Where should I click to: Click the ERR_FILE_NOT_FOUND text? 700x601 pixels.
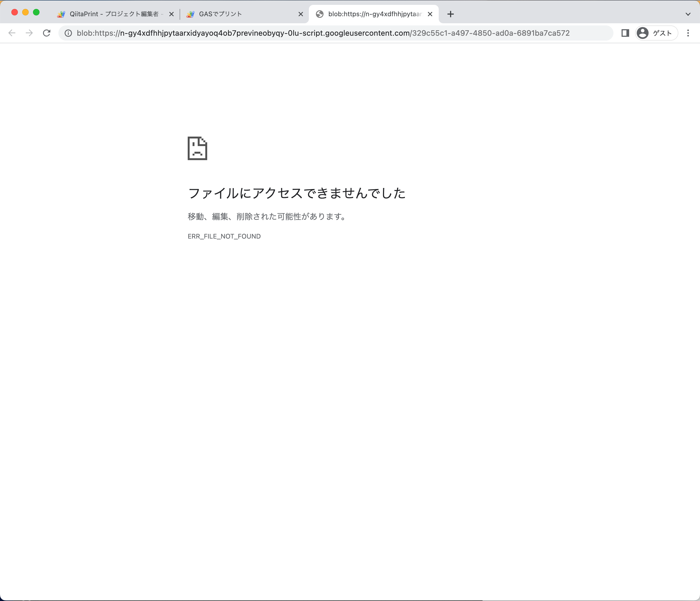[x=224, y=236]
